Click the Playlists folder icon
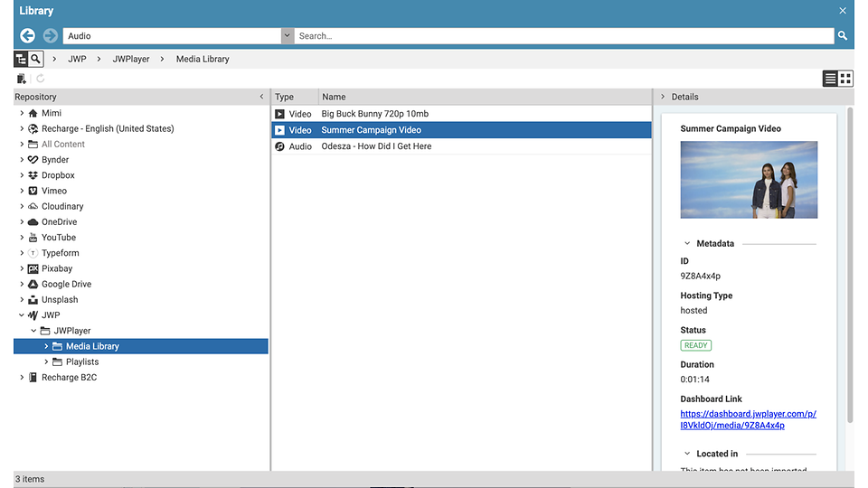The width and height of the screenshot is (868, 488). click(x=58, y=361)
